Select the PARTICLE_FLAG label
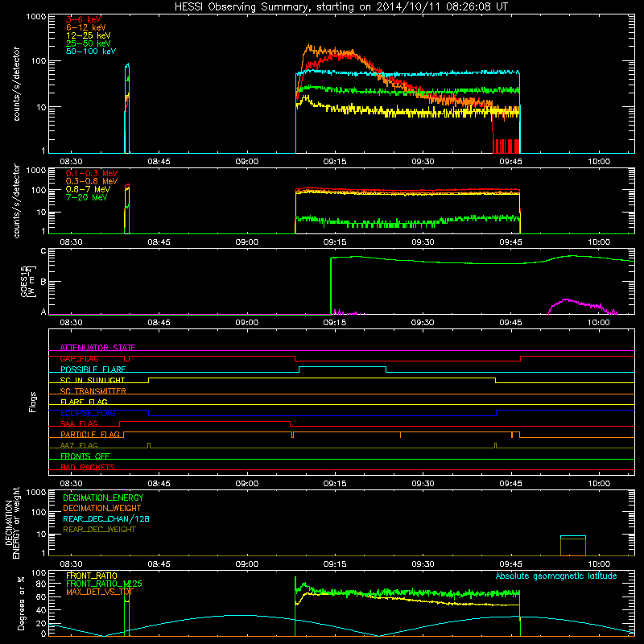Viewport: 644px width, 644px height. coord(90,434)
